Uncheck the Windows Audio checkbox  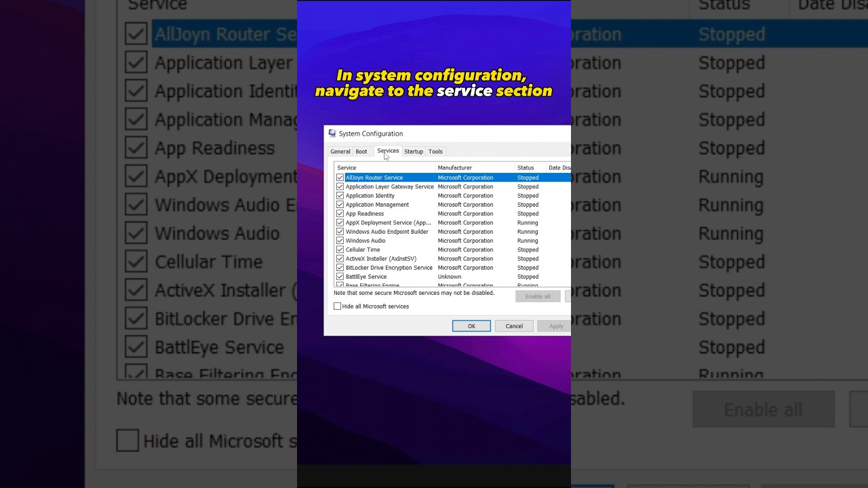point(340,241)
